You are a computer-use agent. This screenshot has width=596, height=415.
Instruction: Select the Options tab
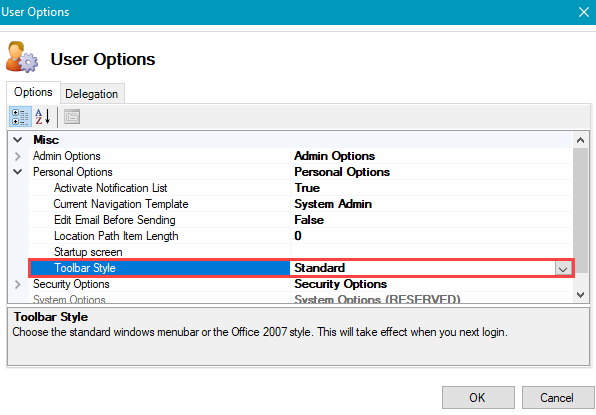click(33, 92)
